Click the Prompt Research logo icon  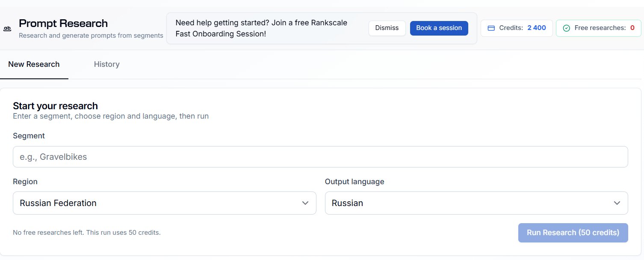click(7, 29)
